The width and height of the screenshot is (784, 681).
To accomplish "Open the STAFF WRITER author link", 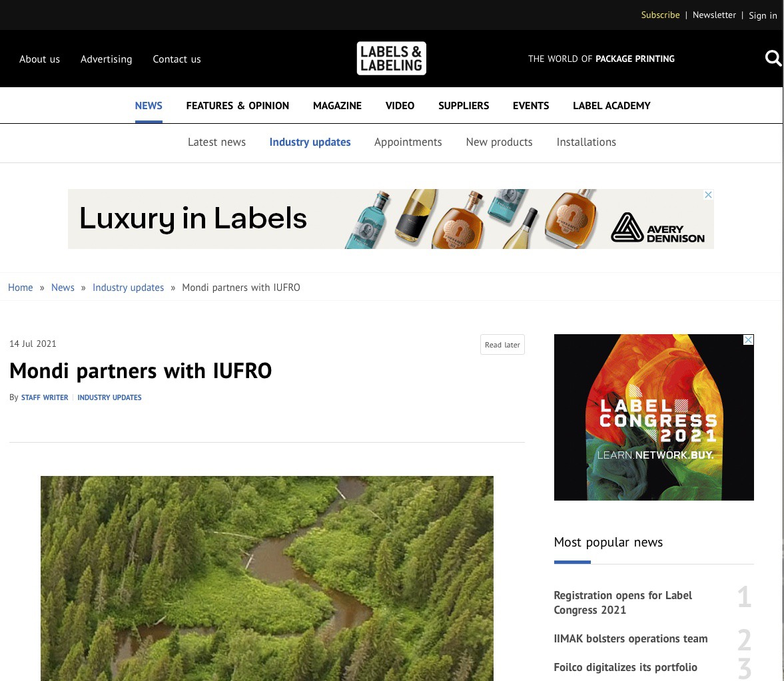I will pyautogui.click(x=45, y=397).
